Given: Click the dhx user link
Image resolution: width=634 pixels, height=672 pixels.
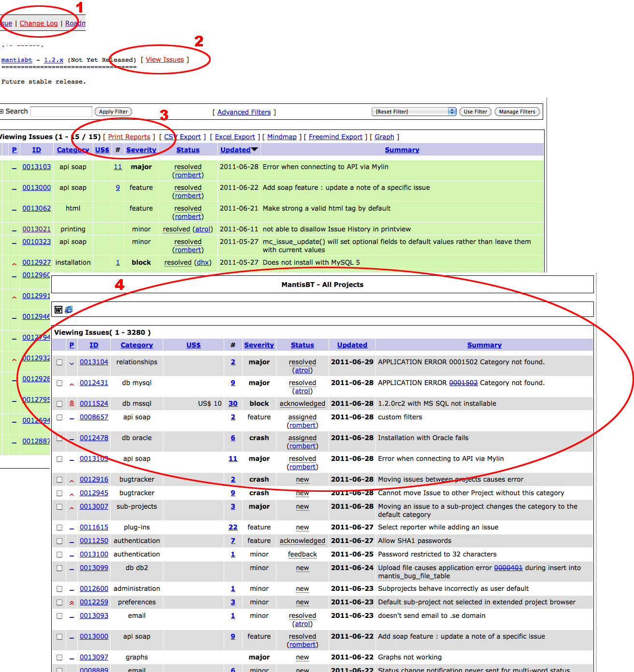Looking at the screenshot, I should click(202, 262).
